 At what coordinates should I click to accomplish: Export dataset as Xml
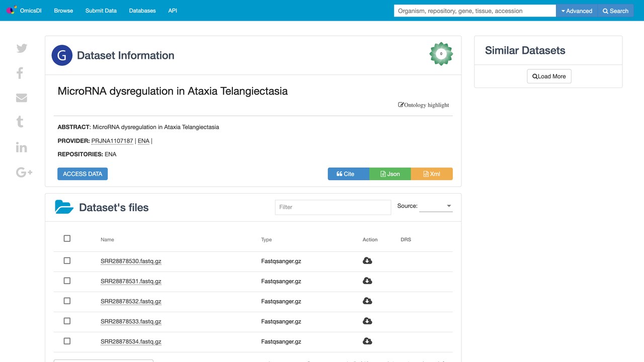[x=432, y=174]
